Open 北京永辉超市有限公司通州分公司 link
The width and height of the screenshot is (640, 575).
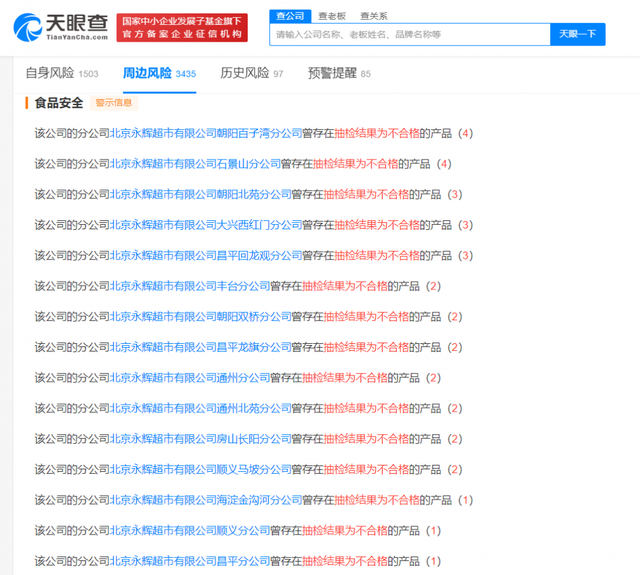pyautogui.click(x=190, y=378)
